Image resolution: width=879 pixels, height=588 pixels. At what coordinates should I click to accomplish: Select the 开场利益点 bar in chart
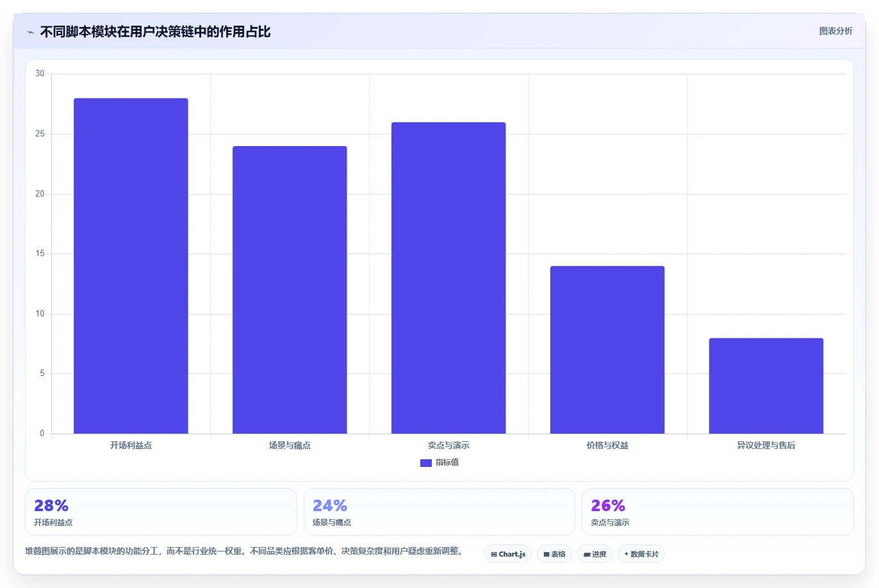coord(131,266)
